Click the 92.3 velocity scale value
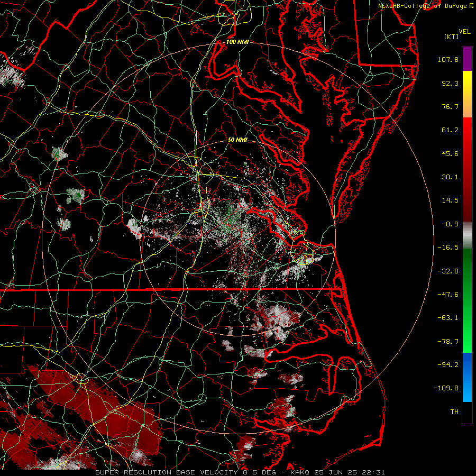This screenshot has width=476, height=476. click(x=450, y=83)
